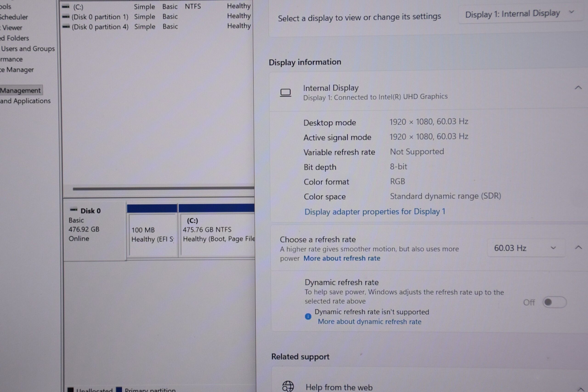Open the 60.03 Hz refresh rate dropdown
This screenshot has height=392, width=588.
pyautogui.click(x=526, y=248)
